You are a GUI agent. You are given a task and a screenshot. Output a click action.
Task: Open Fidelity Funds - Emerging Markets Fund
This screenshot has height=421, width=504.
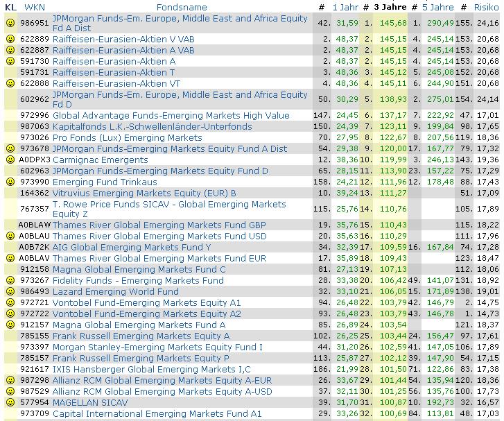pos(138,280)
